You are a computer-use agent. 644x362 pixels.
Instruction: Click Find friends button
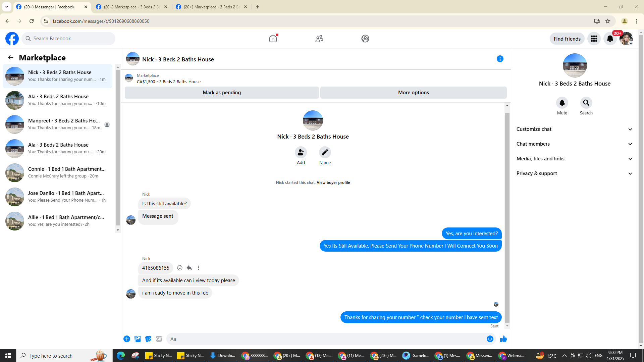[567, 39]
